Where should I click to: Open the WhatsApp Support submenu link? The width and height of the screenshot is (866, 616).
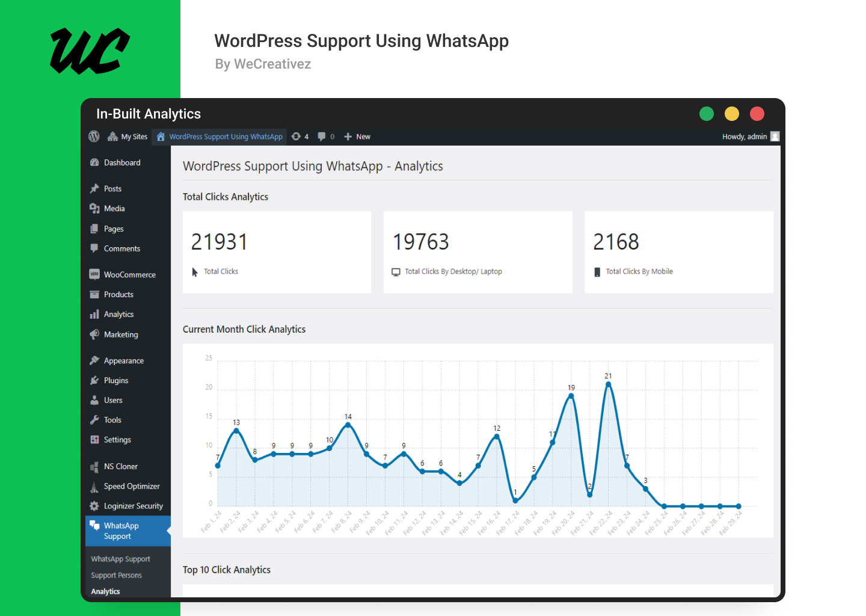tap(120, 559)
